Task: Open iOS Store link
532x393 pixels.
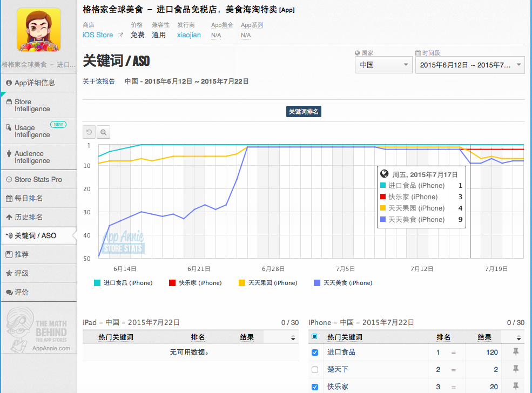Action: pos(98,35)
